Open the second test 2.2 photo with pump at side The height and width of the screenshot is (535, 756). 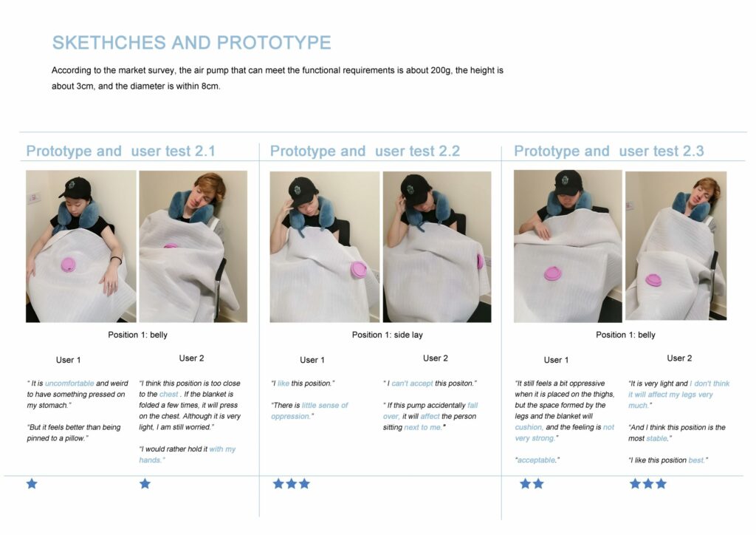click(437, 247)
